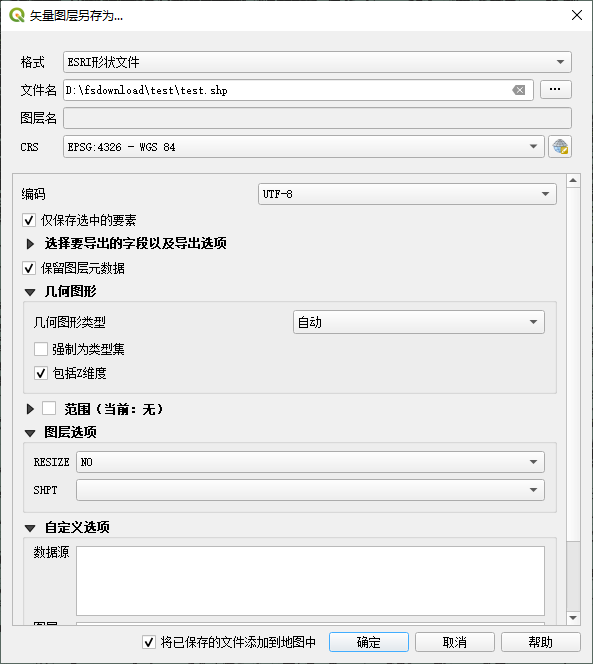Screen dimensions: 593x664
Task: Collapse the 自定义选项 section
Action: [x=30, y=528]
